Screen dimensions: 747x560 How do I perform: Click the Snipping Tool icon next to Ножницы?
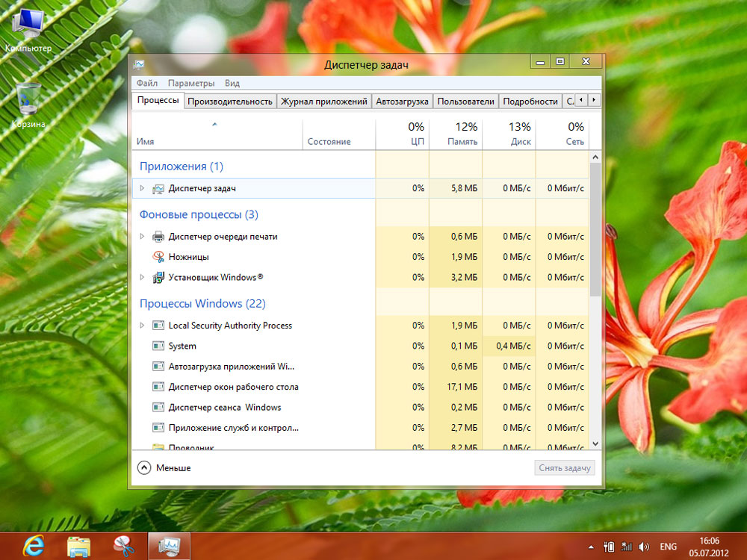[158, 257]
